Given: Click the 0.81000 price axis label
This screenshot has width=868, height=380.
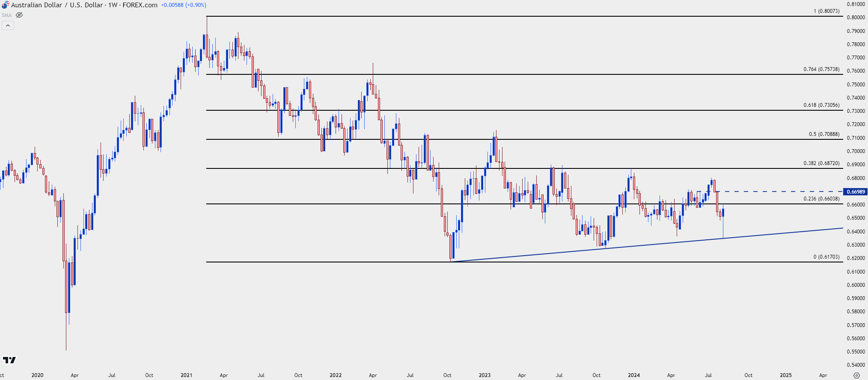Looking at the screenshot, I should coord(856,4).
